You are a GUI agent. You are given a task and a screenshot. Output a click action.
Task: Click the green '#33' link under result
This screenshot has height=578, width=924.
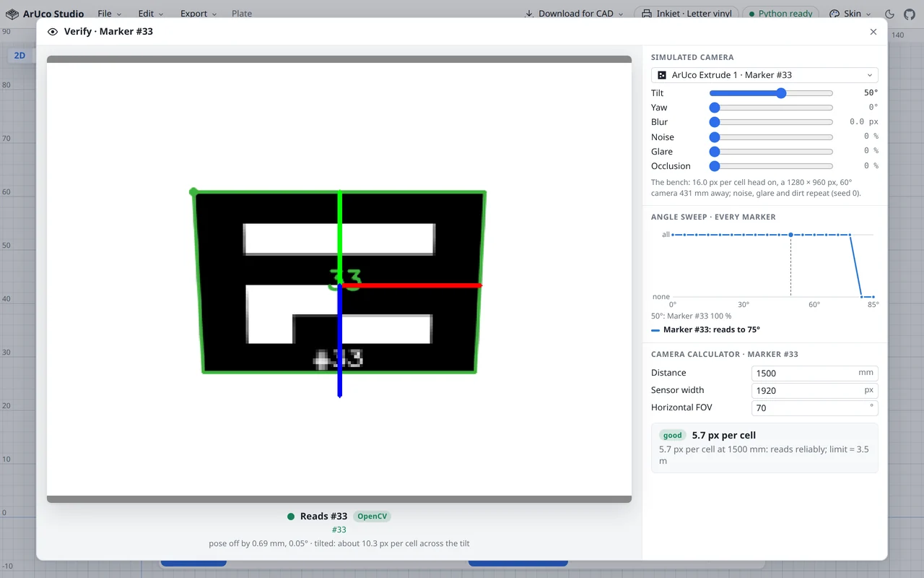339,530
